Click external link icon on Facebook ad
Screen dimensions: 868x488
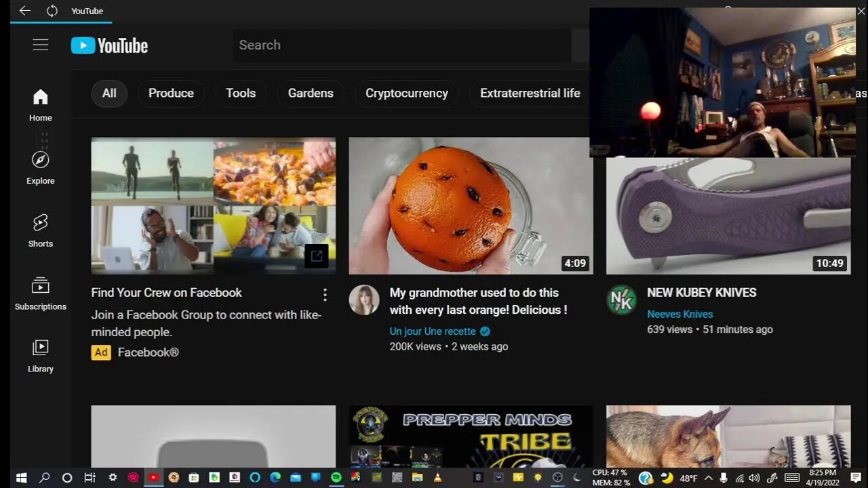pos(317,256)
